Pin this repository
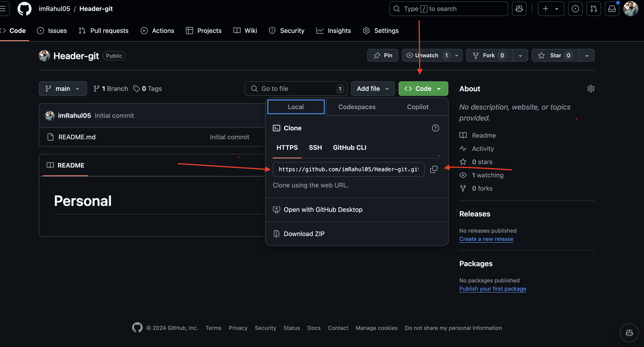 tap(383, 55)
